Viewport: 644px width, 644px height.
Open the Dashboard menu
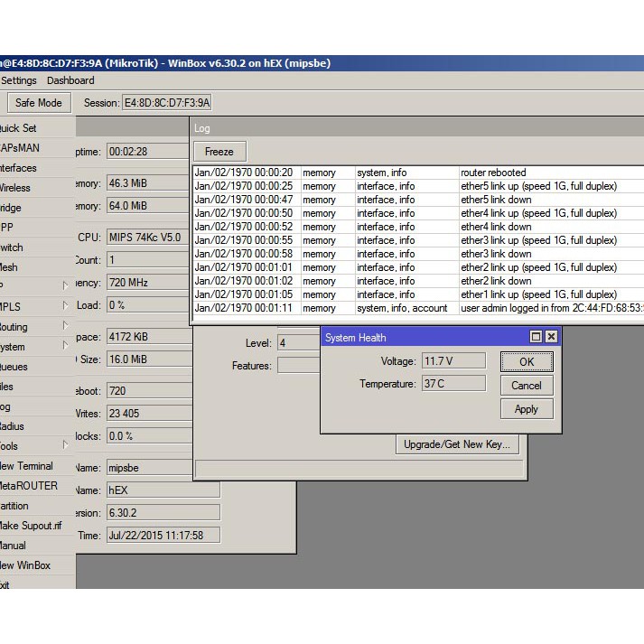[70, 80]
